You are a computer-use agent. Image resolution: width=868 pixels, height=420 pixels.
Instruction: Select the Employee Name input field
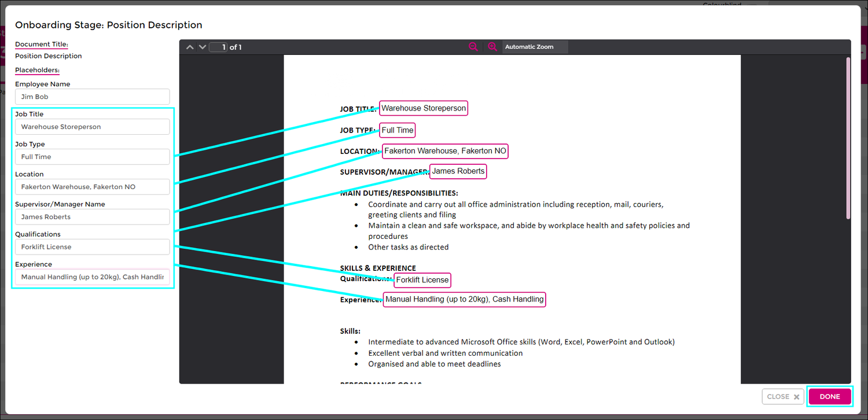(92, 97)
